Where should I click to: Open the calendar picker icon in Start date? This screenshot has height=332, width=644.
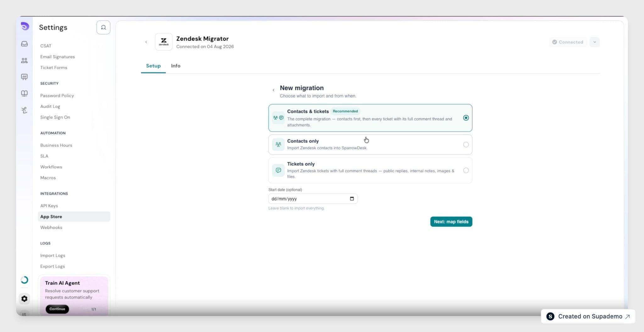coord(352,199)
